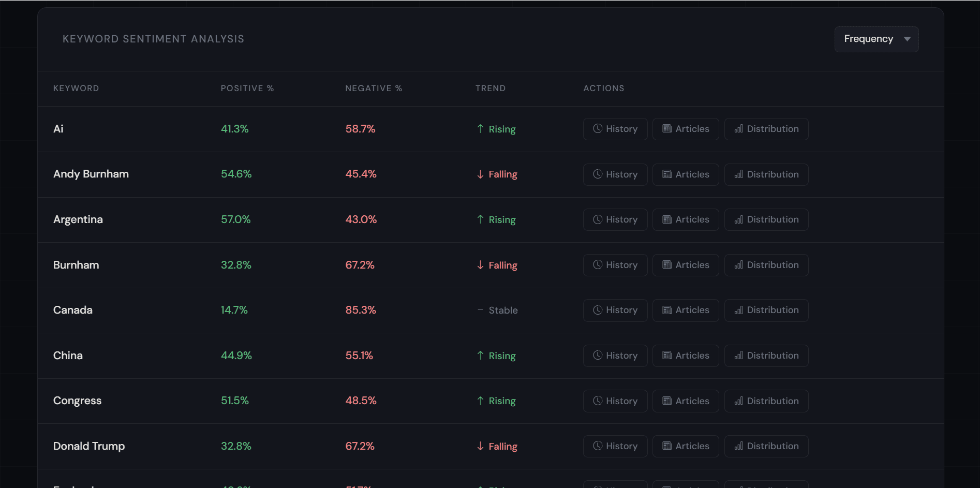Select the China keyword name
The image size is (980, 488).
[x=68, y=356]
